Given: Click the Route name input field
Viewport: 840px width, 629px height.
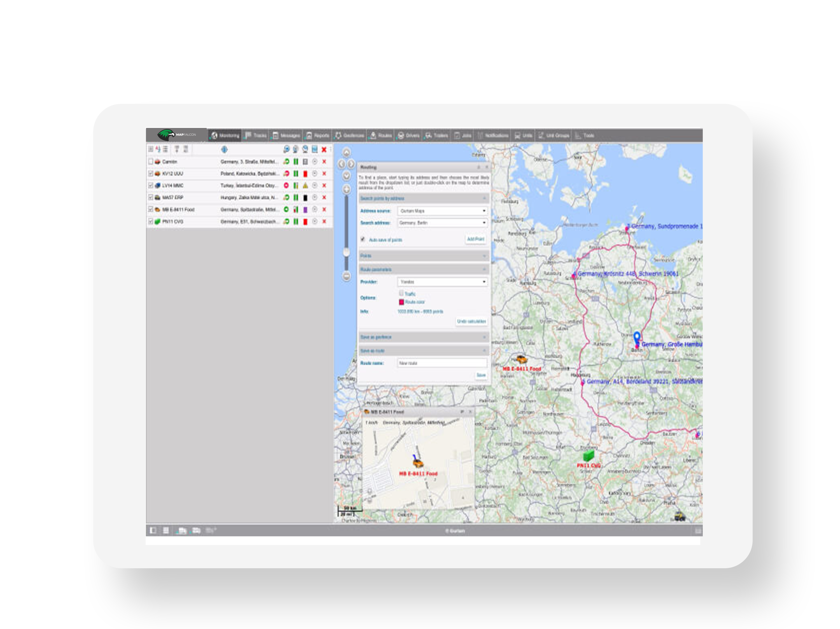Looking at the screenshot, I should click(x=442, y=363).
